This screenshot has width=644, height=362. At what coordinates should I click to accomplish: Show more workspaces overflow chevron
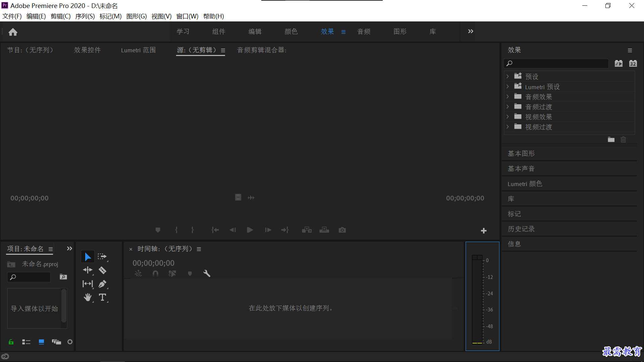[471, 31]
